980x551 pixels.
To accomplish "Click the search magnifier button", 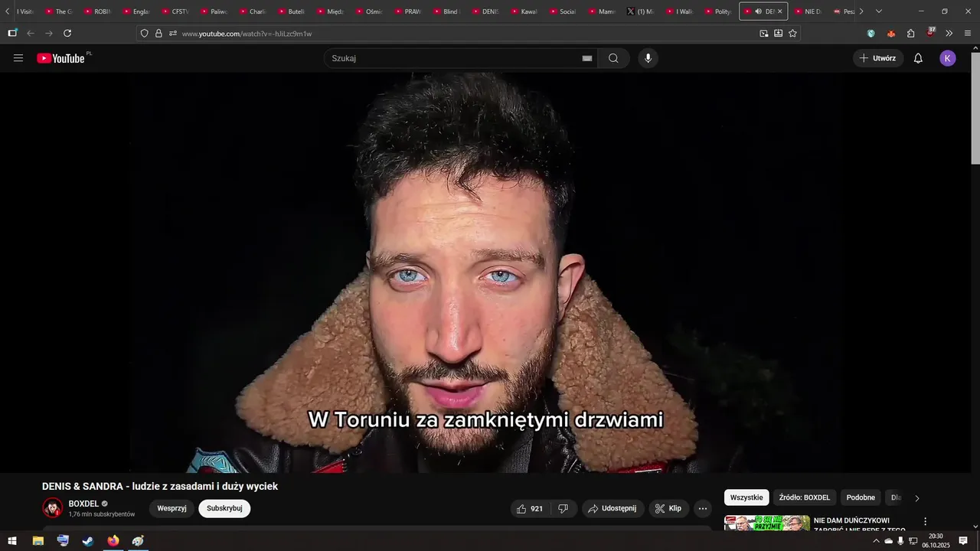I will pyautogui.click(x=613, y=58).
